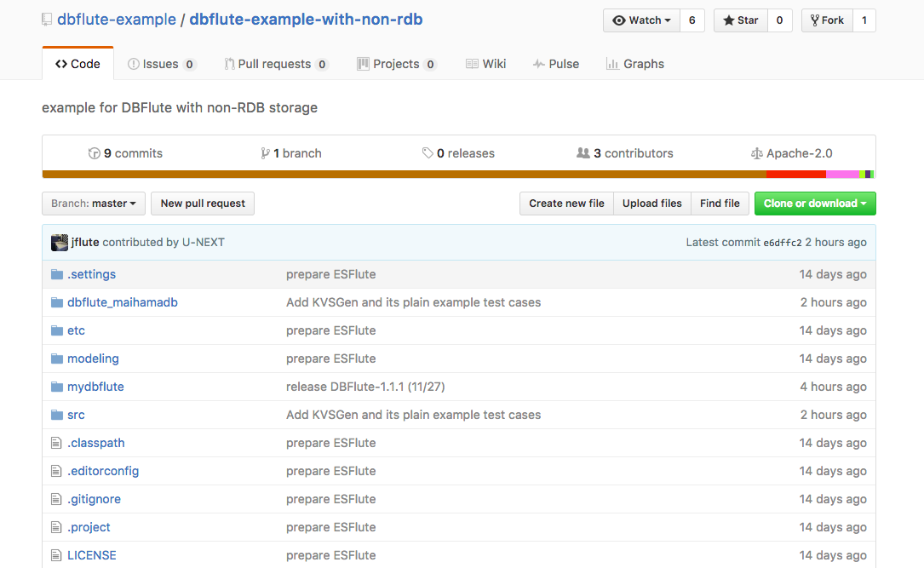Click the Upload files button
The height and width of the screenshot is (568, 924).
(x=651, y=204)
